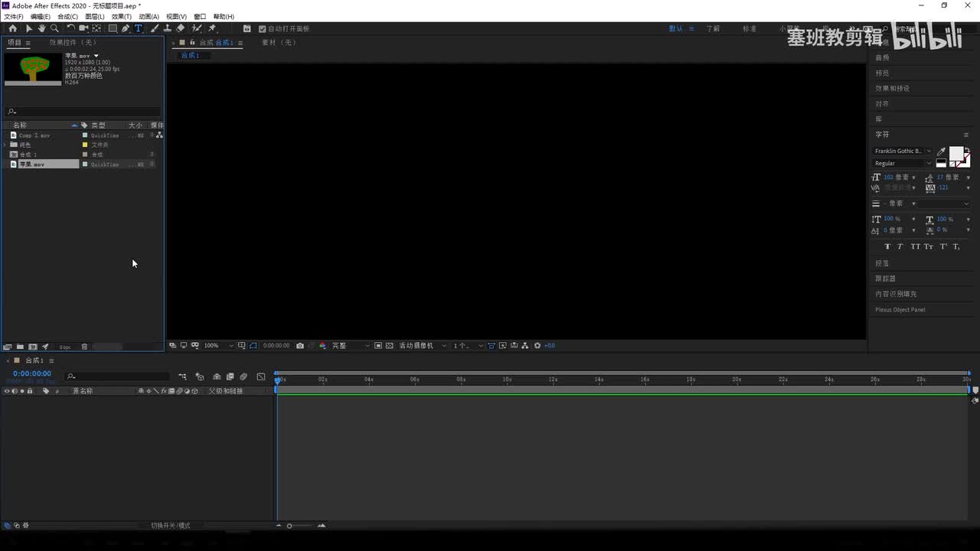Select the Pen tool
980x551 pixels.
pyautogui.click(x=126, y=28)
